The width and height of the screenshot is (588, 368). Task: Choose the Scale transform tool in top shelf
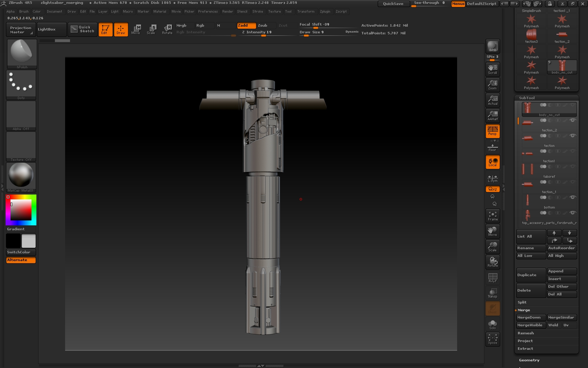151,29
